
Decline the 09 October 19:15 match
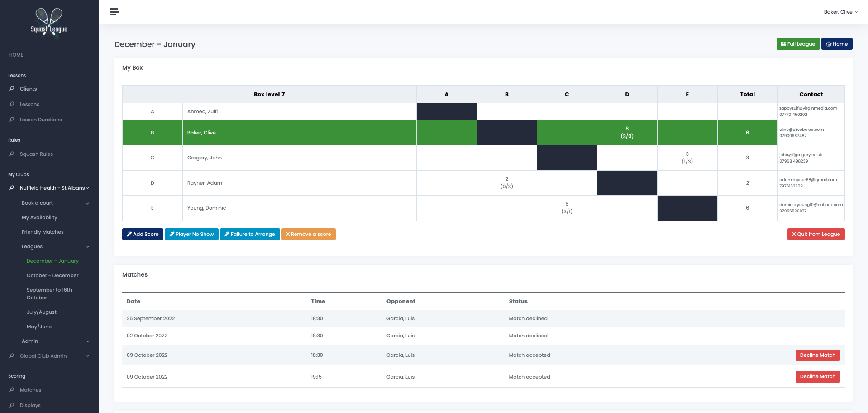(x=818, y=376)
